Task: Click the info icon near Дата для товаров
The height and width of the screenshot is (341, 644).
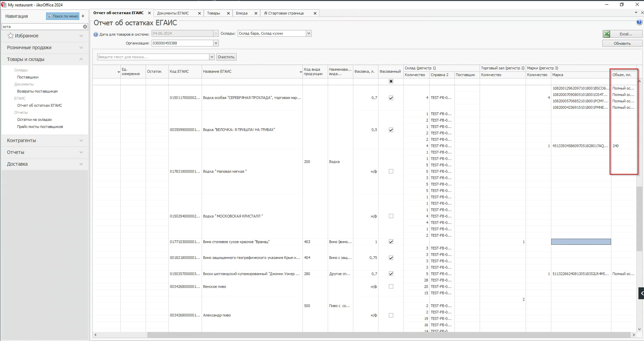Action: coord(96,34)
